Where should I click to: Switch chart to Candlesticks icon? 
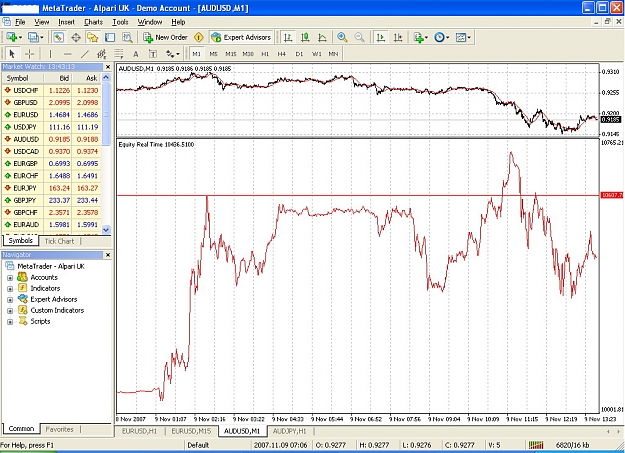pos(305,37)
